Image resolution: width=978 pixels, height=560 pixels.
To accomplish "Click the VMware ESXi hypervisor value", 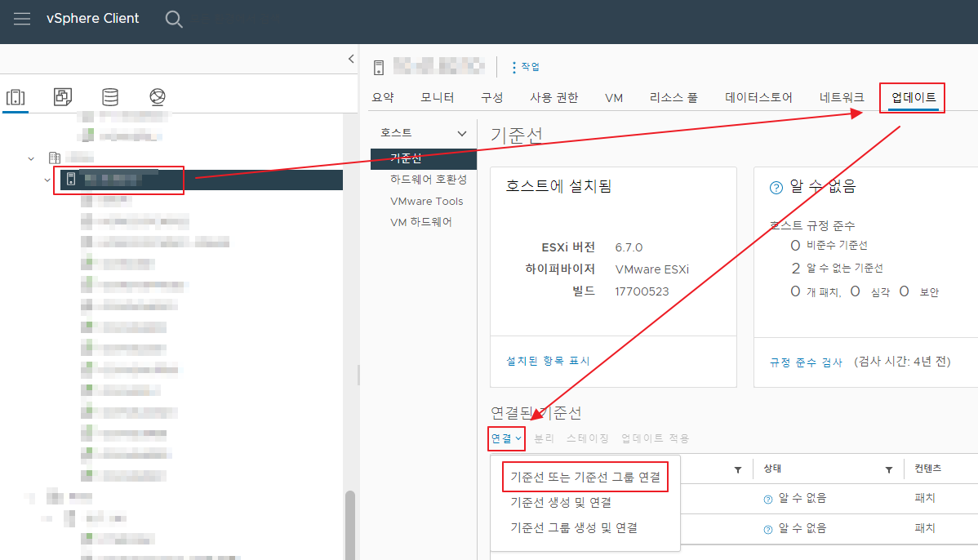I will coord(651,269).
